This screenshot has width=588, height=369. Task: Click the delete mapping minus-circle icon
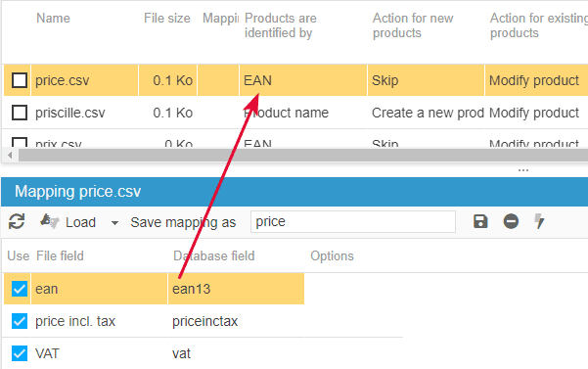[511, 221]
